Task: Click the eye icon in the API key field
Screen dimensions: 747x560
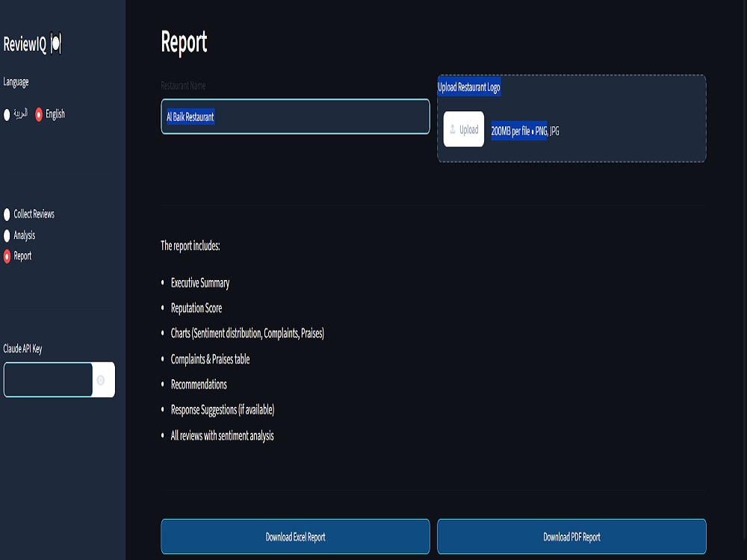Action: pos(101,380)
